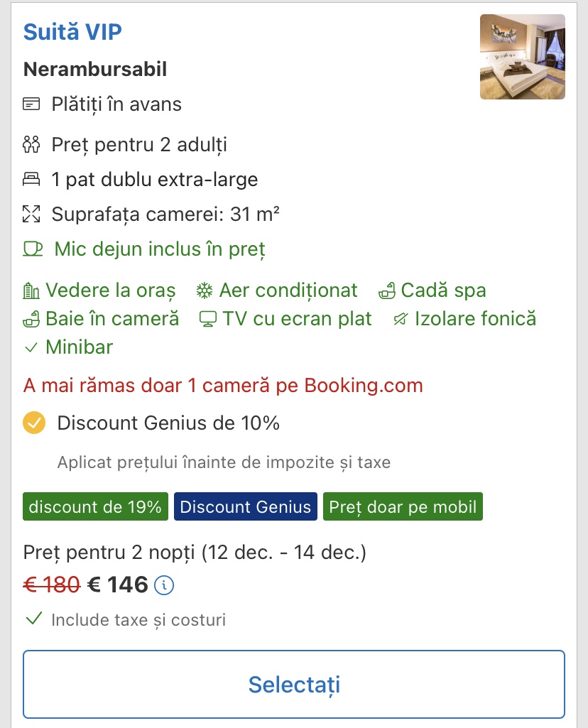Click the breakfast coffee cup icon
The width and height of the screenshot is (588, 728).
point(33,249)
